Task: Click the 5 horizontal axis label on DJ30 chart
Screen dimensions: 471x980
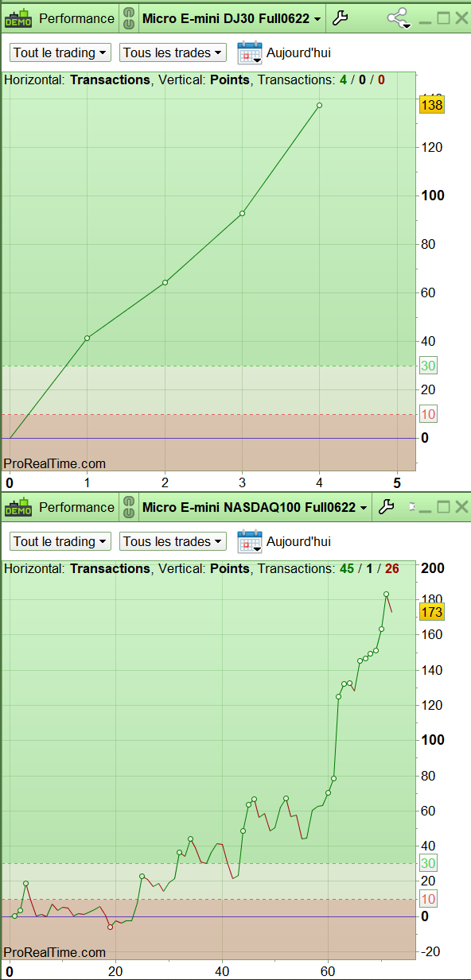Action: pyautogui.click(x=397, y=482)
